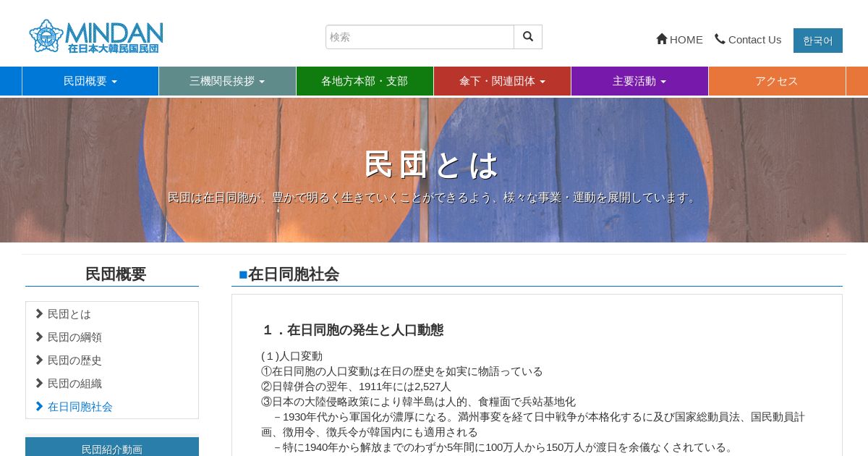Screen dimensions: 868x456
Task: Click chevron icon beside 民団とは
Action: (x=39, y=314)
